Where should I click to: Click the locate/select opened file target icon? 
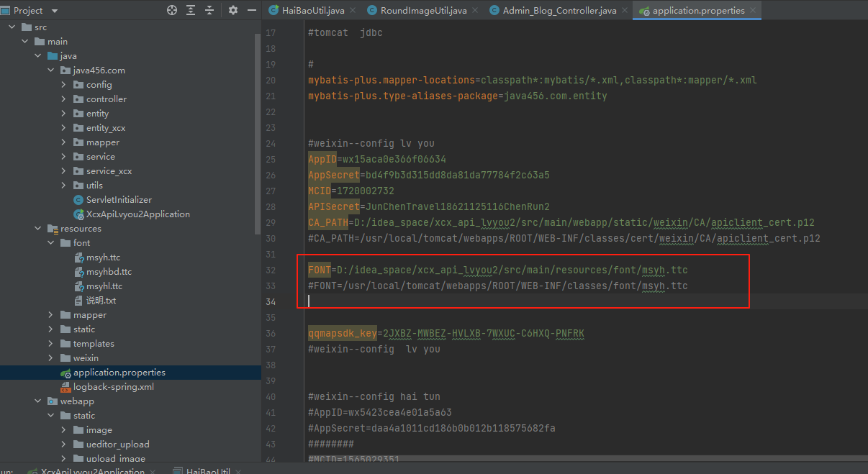click(x=172, y=10)
